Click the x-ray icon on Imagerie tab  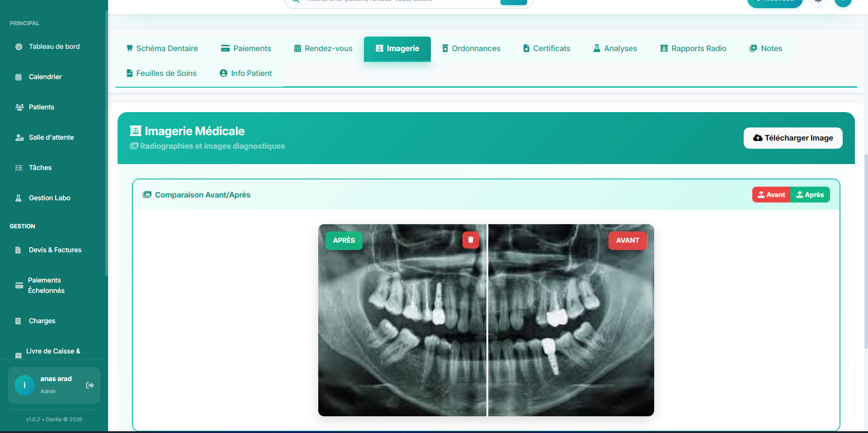[x=380, y=48]
